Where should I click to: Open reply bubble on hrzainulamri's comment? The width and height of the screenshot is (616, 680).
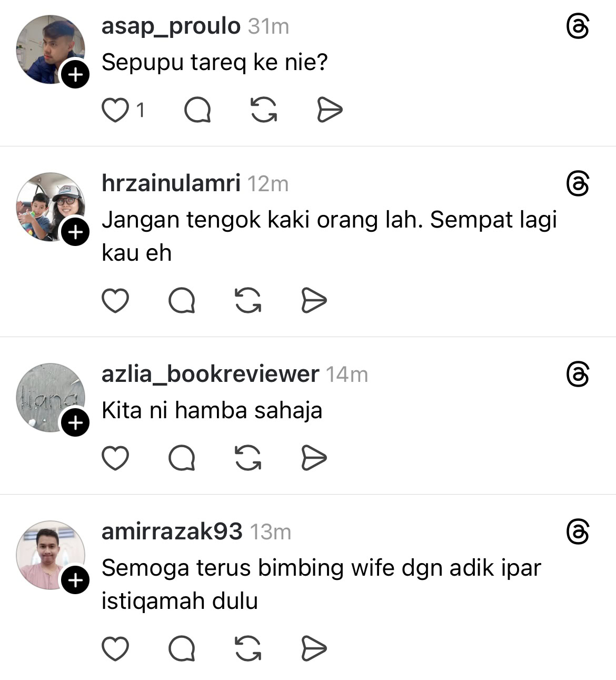pos(182,301)
